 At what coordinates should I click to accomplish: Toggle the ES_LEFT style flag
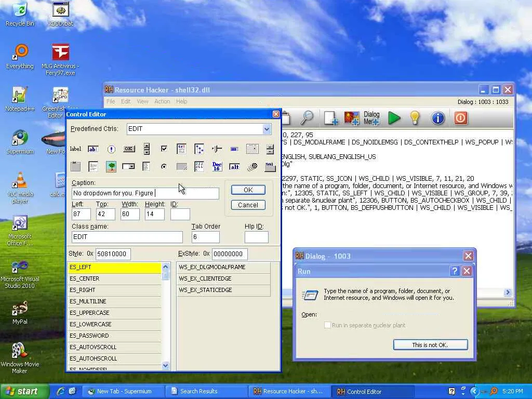point(115,268)
